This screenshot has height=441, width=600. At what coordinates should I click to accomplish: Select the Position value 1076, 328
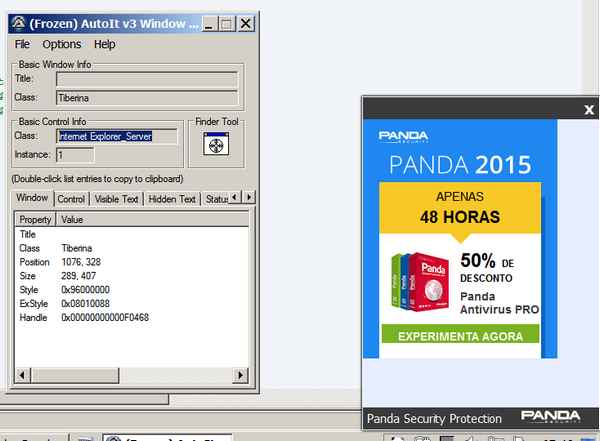point(81,262)
